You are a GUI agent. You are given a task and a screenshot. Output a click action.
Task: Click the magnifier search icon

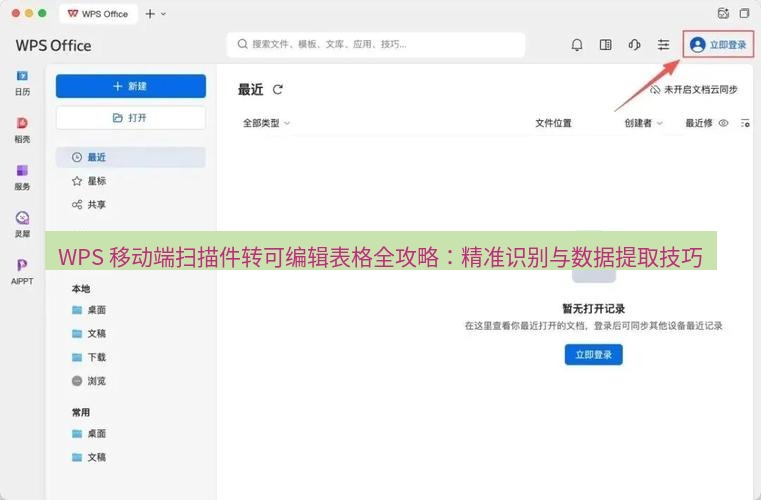coord(243,44)
